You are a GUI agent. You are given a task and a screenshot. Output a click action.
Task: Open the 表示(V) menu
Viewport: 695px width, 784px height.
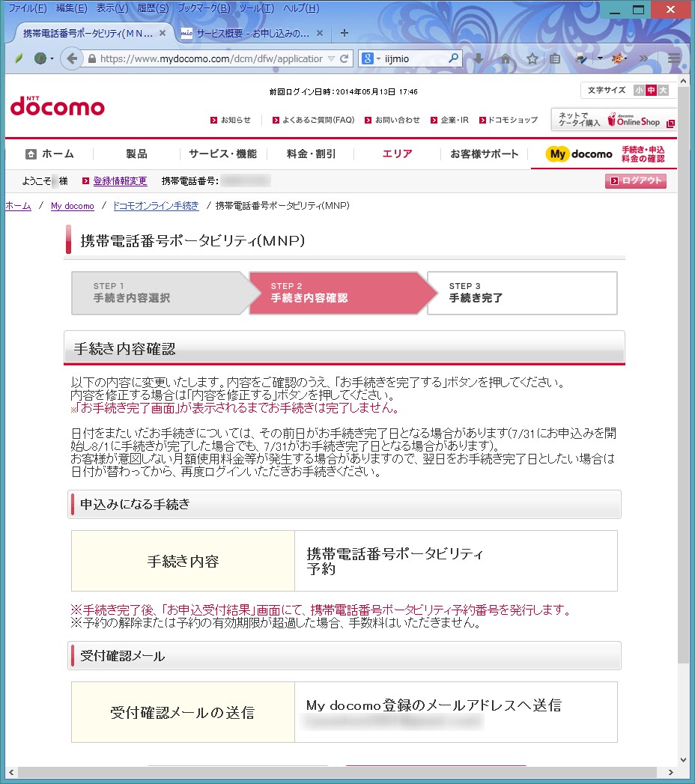112,8
